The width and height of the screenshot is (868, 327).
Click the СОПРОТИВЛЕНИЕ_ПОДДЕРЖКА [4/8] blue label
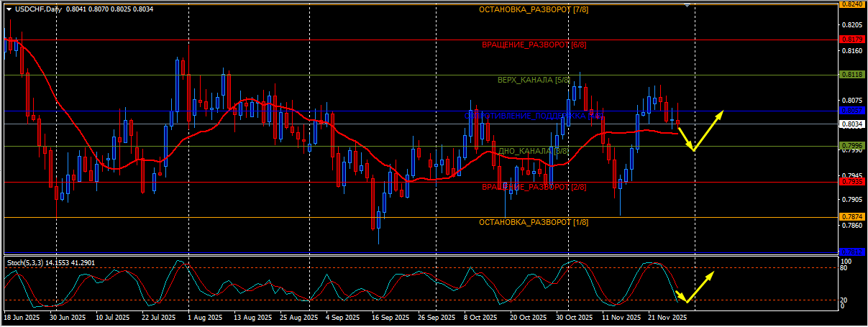(x=533, y=116)
